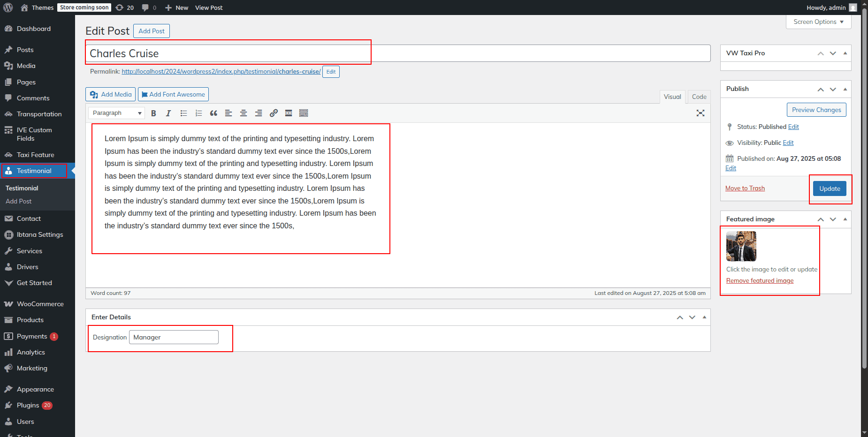Apply italic formatting to text

pyautogui.click(x=168, y=113)
